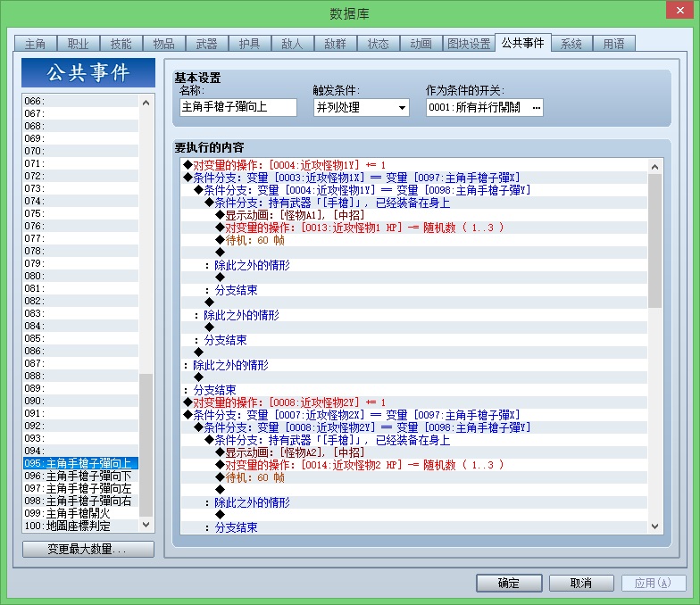This screenshot has height=605, width=700.
Task: Select the 公共事件 tab
Action: [523, 43]
